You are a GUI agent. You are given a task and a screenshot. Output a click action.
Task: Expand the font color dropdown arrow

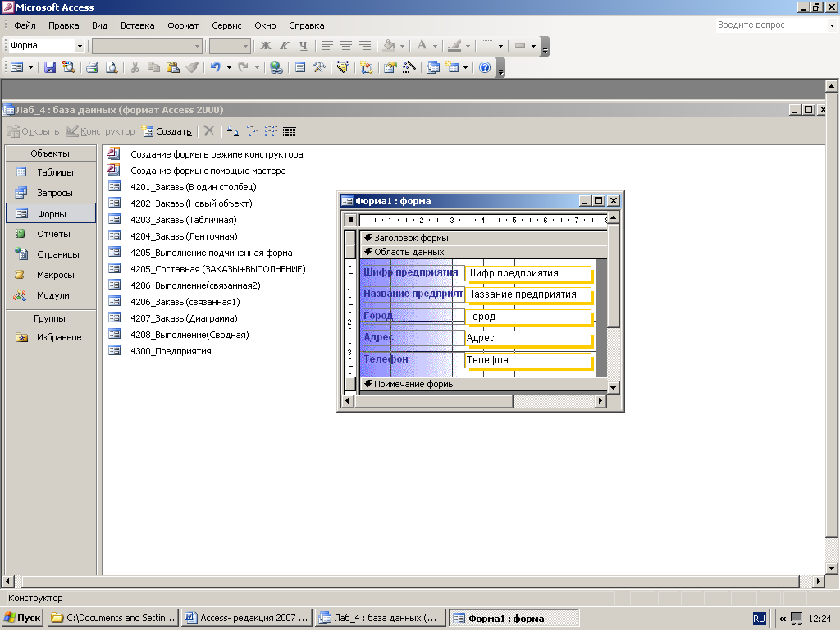click(435, 46)
